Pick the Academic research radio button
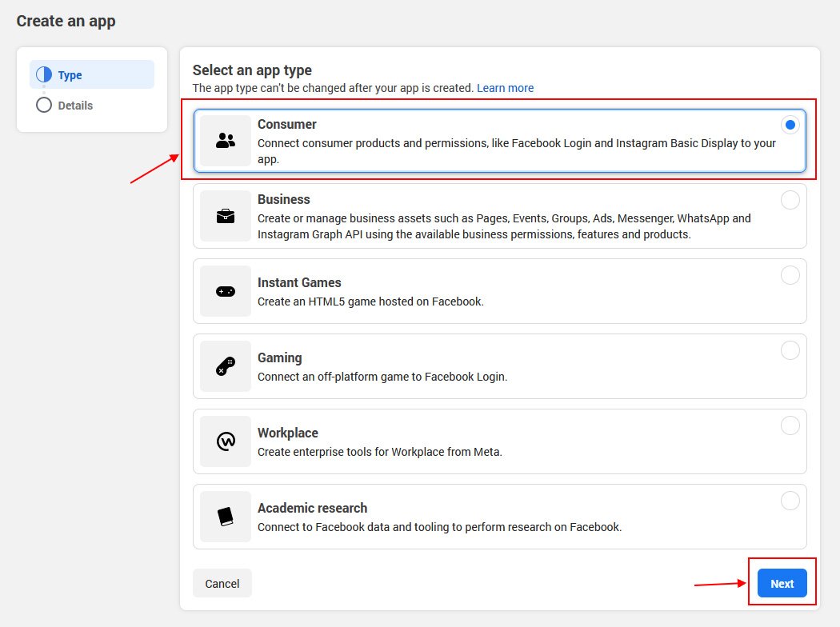The image size is (840, 627). pos(790,501)
